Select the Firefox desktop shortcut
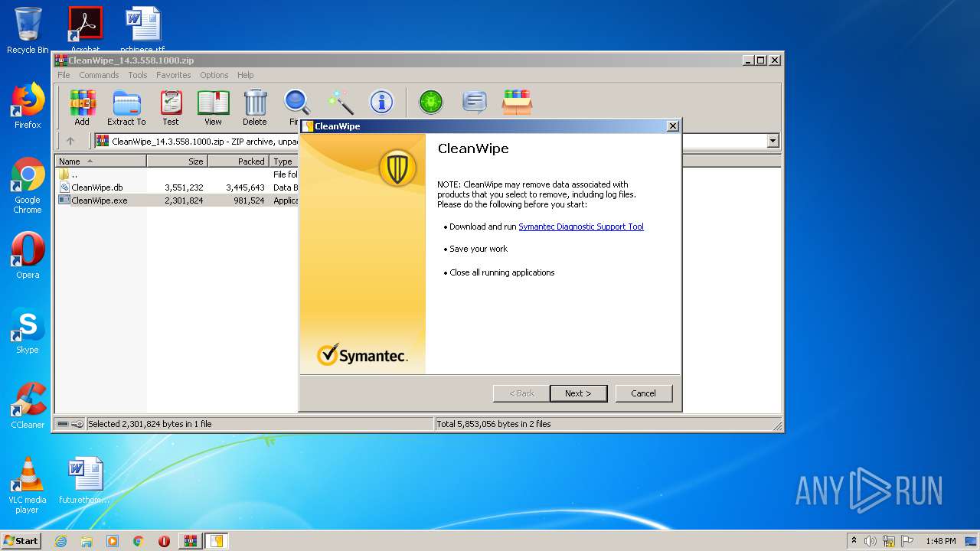980x551 pixels. click(28, 106)
